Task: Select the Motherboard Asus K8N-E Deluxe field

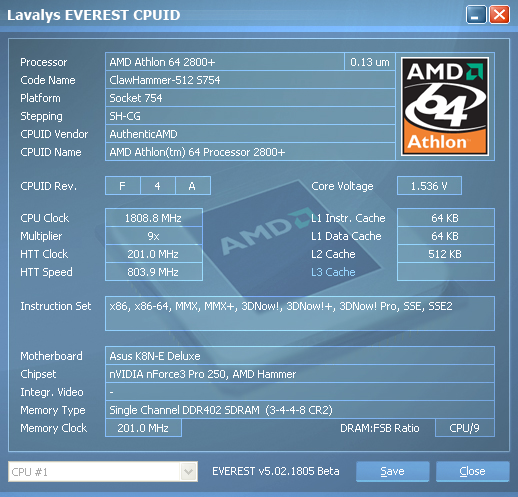Action: (x=300, y=356)
